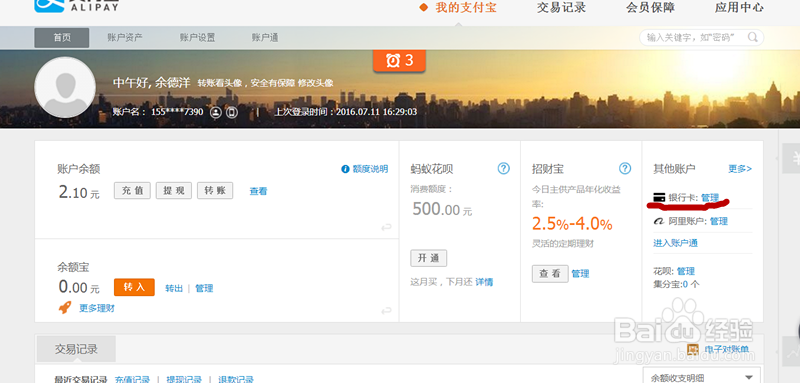
Task: Open the 应用中心 top menu
Action: (739, 8)
